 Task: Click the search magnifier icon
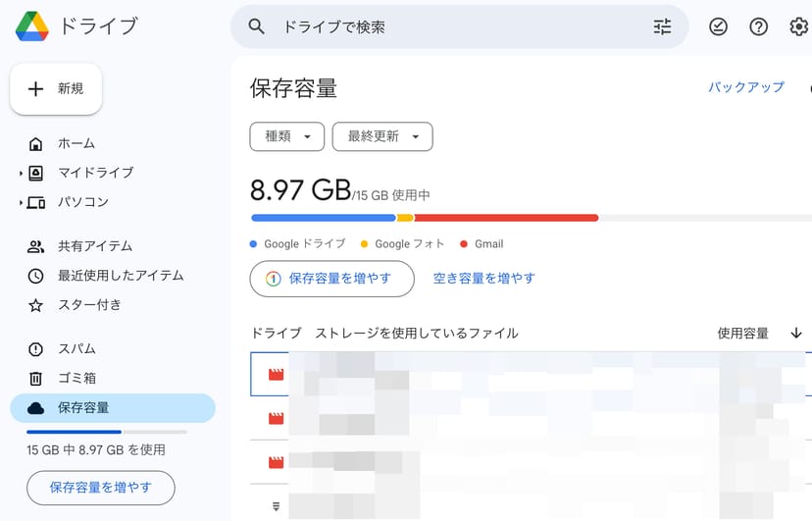[x=257, y=26]
